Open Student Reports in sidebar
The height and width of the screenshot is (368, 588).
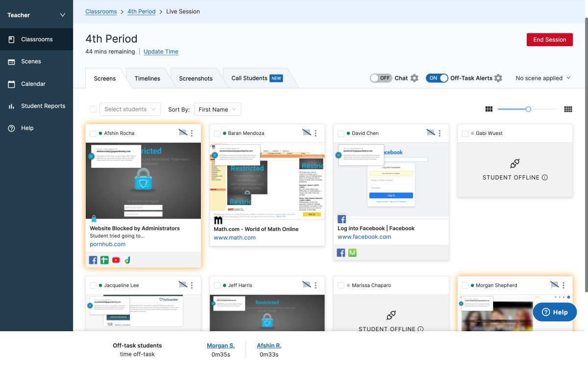(43, 106)
